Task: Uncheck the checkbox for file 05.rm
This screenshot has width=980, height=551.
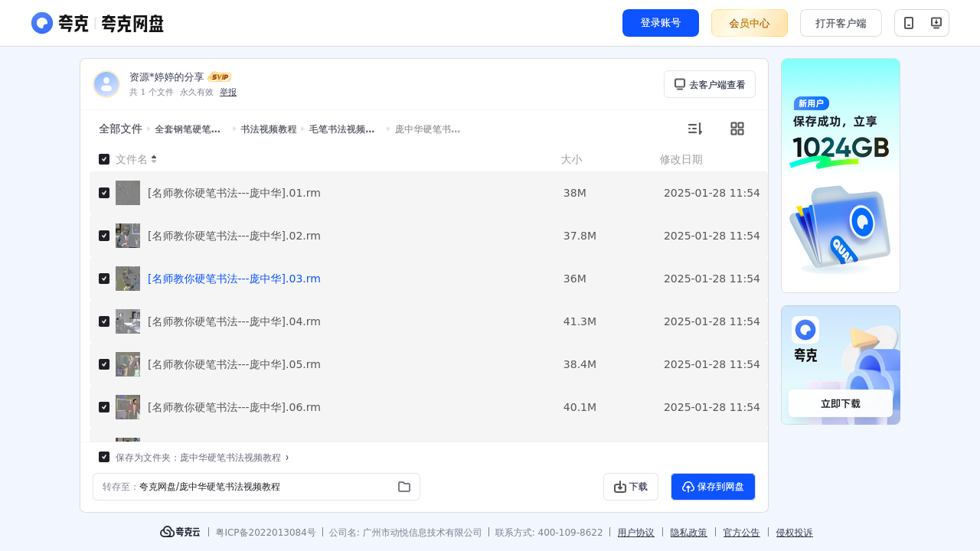Action: tap(104, 364)
